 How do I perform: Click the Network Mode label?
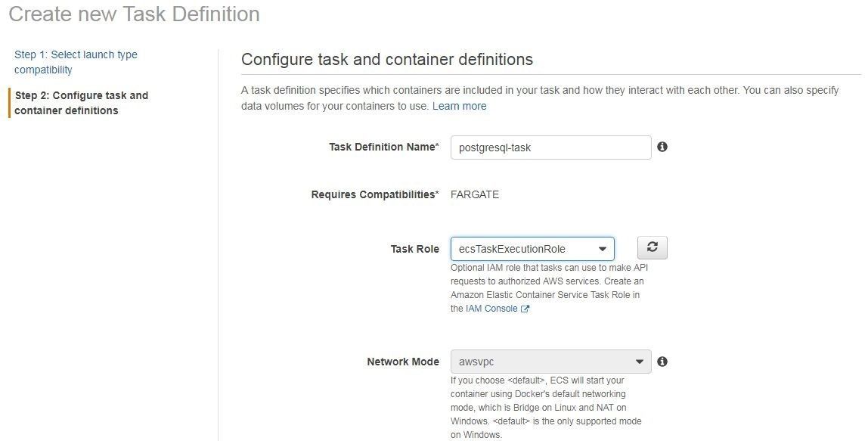coord(403,362)
